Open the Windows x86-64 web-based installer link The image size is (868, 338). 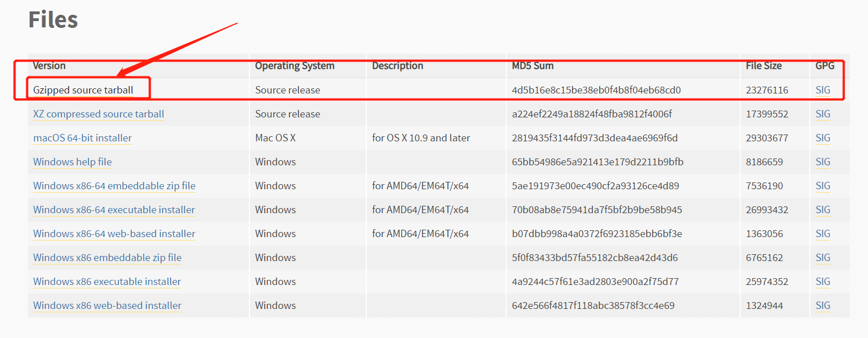(x=114, y=233)
